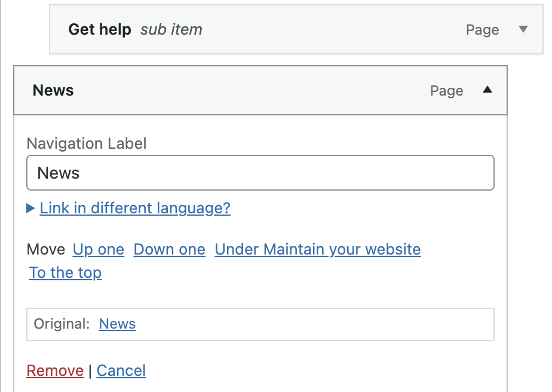Move the News item Up one
This screenshot has width=552, height=392.
[99, 249]
